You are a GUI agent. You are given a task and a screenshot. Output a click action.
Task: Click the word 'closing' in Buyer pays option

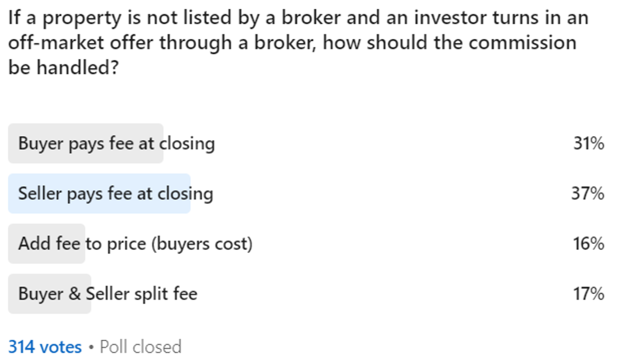coord(187,144)
